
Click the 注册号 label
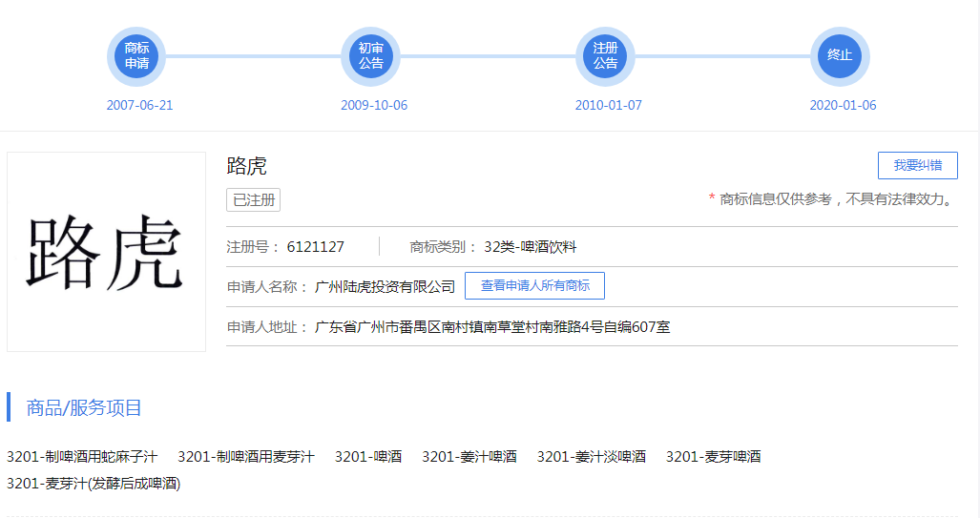[x=253, y=247]
